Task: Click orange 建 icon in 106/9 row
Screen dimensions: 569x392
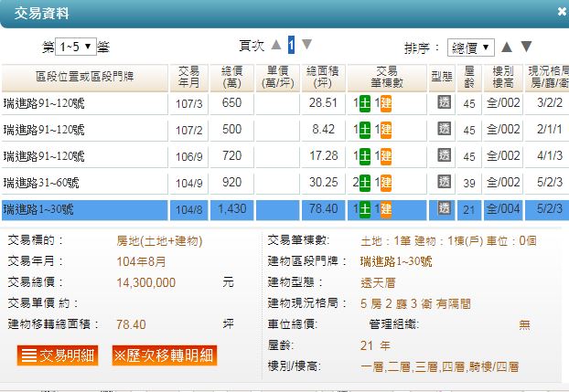Action: [386, 156]
